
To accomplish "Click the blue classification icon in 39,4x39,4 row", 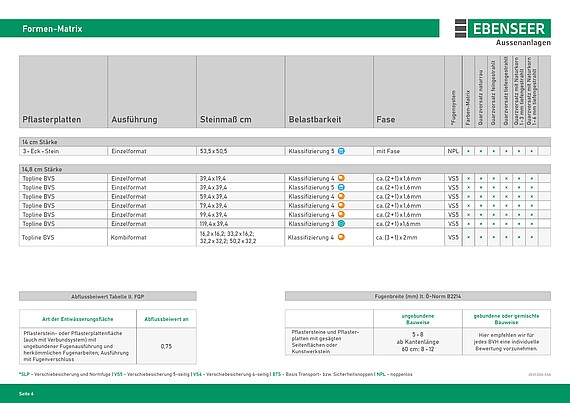I will pyautogui.click(x=341, y=187).
